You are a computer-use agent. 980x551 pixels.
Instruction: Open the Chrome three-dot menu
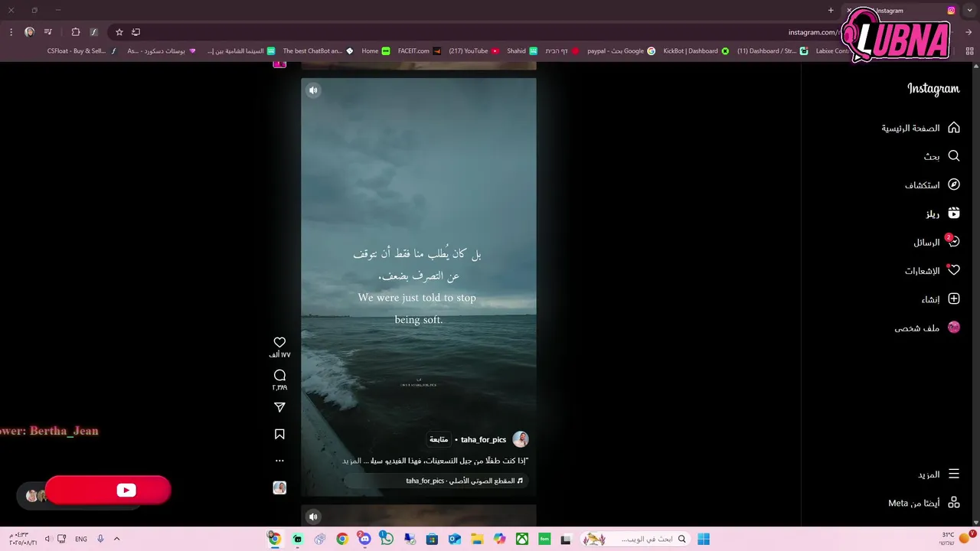11,32
